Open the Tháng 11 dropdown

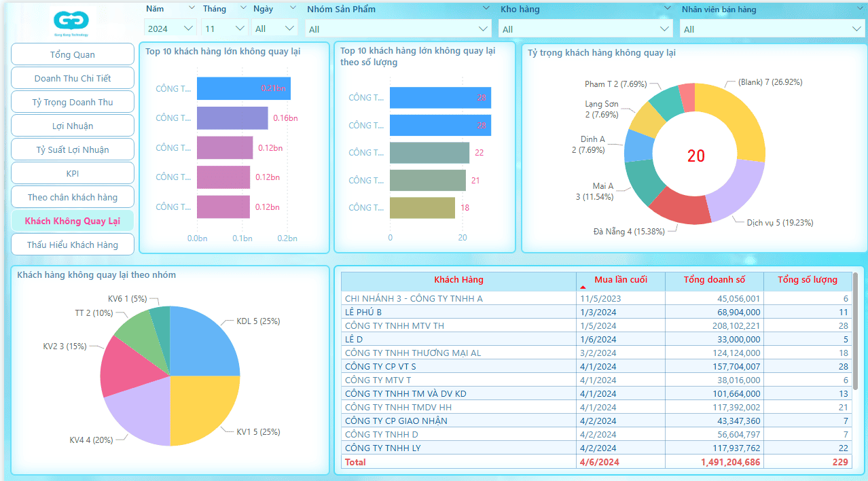(x=224, y=29)
